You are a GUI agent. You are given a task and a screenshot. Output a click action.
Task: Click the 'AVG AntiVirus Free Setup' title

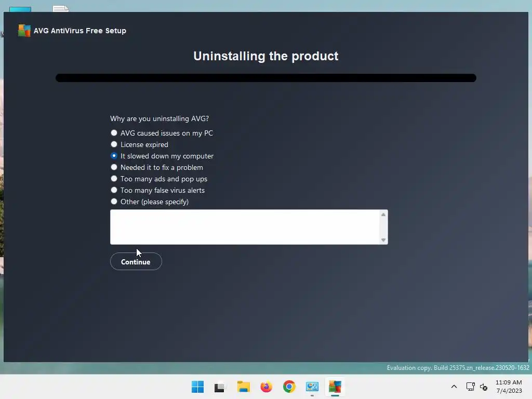click(x=79, y=31)
